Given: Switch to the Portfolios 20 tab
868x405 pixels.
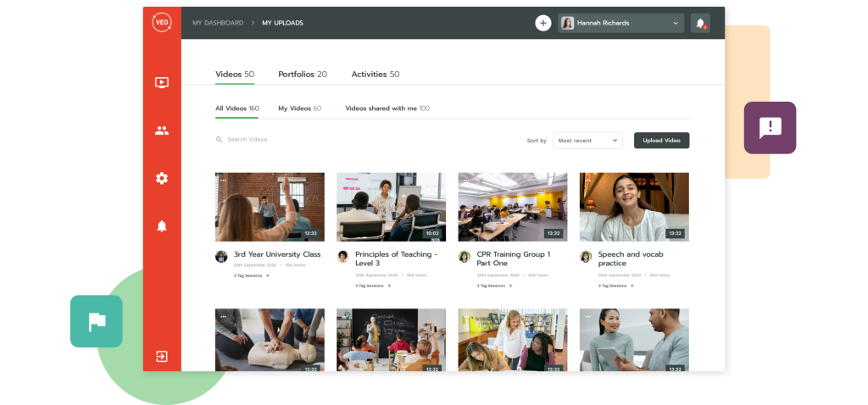Looking at the screenshot, I should tap(303, 75).
